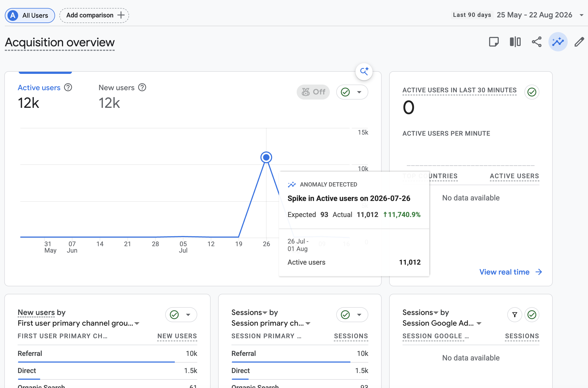Click Add comparison button
This screenshot has height=388, width=588.
tap(94, 15)
